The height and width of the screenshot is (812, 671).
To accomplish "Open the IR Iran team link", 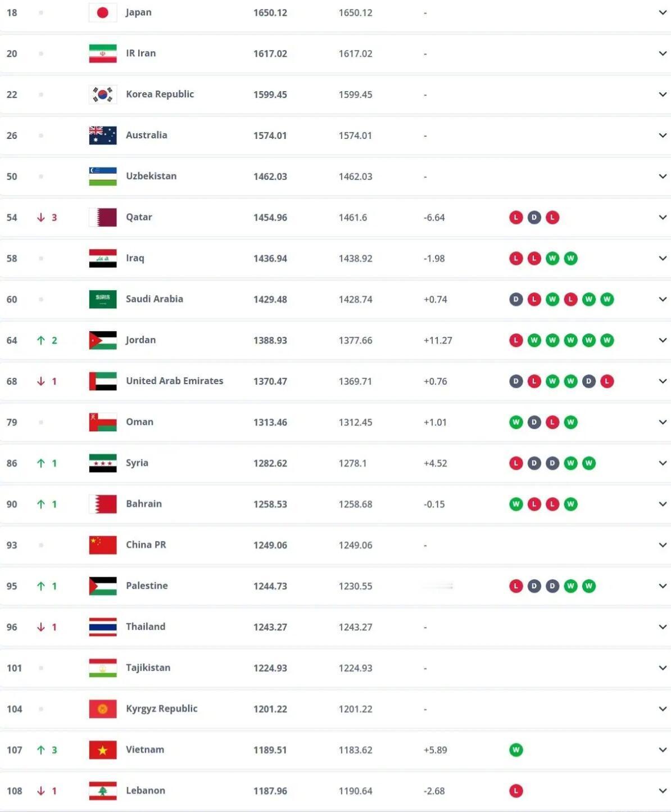I will pyautogui.click(x=140, y=53).
